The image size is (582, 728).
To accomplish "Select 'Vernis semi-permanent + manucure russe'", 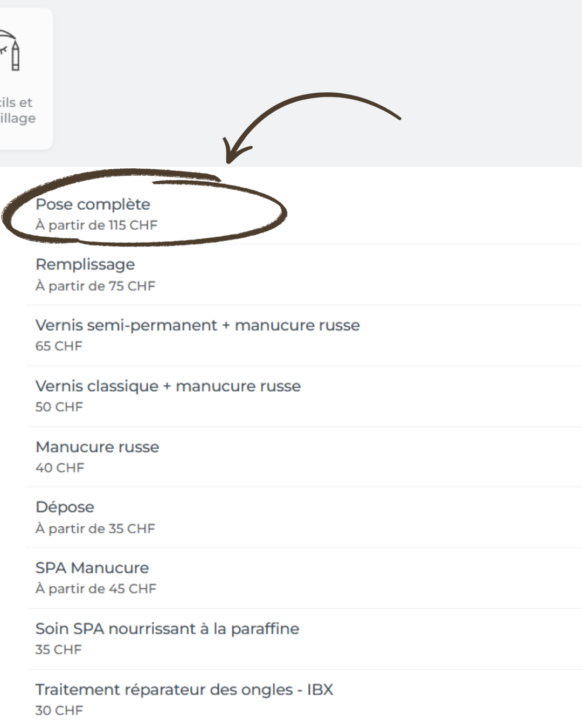I will tap(197, 325).
